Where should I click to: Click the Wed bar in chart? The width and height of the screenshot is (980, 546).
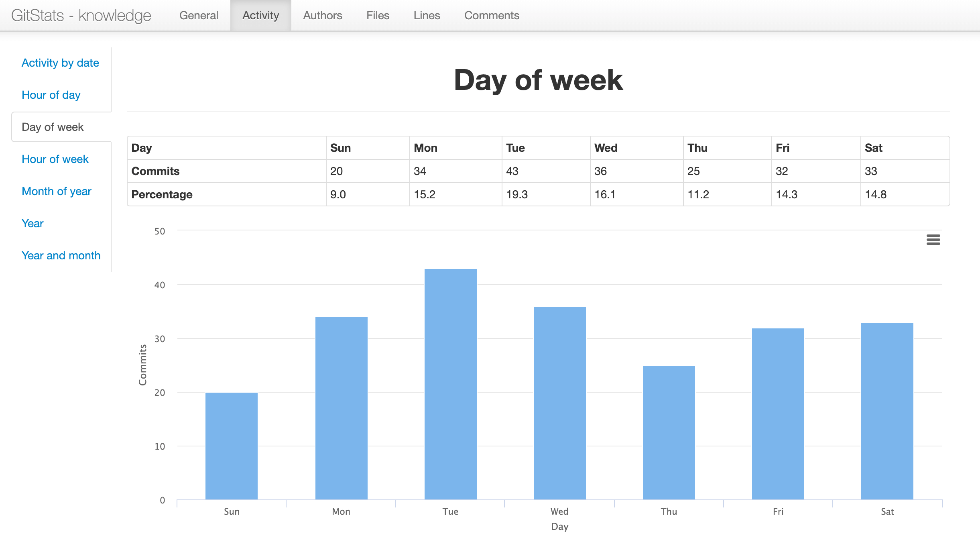[559, 403]
